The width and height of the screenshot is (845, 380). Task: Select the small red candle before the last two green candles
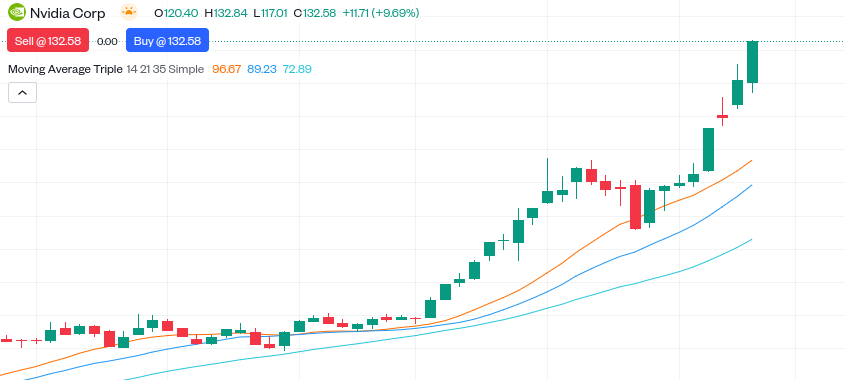click(722, 116)
